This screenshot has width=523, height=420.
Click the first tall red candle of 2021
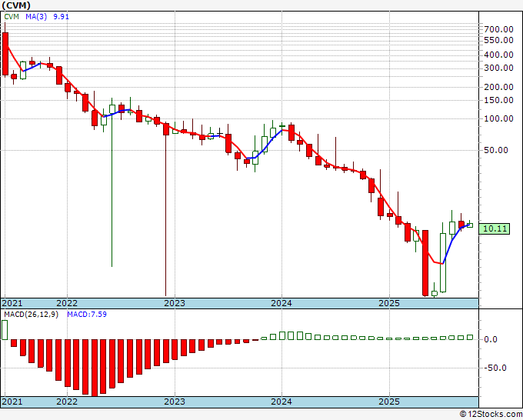(5, 54)
